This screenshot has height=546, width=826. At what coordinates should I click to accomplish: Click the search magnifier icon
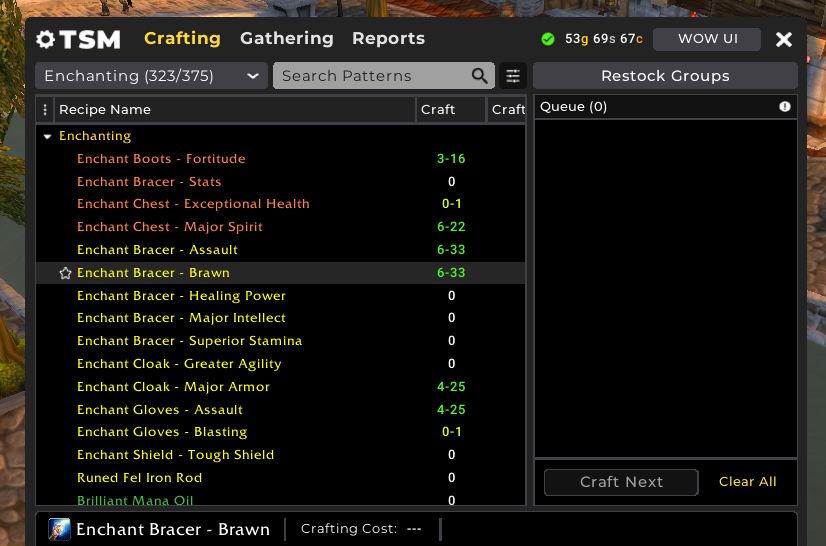pyautogui.click(x=479, y=76)
